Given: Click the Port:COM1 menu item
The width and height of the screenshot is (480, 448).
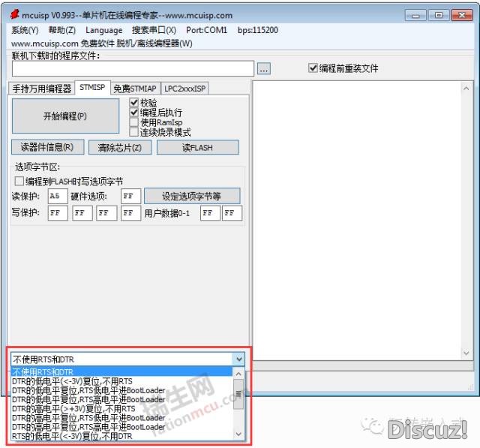Looking at the screenshot, I should click(207, 30).
